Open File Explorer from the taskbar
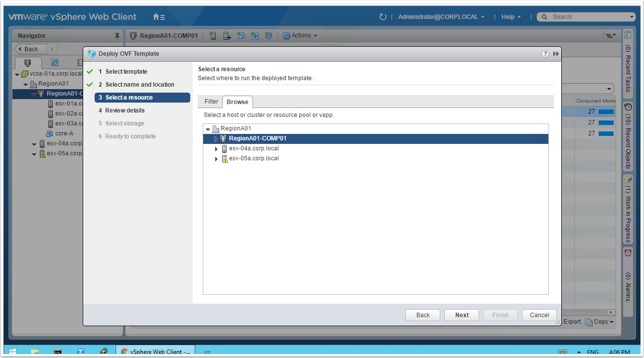Viewport: 644px width, 358px height. tap(35, 352)
